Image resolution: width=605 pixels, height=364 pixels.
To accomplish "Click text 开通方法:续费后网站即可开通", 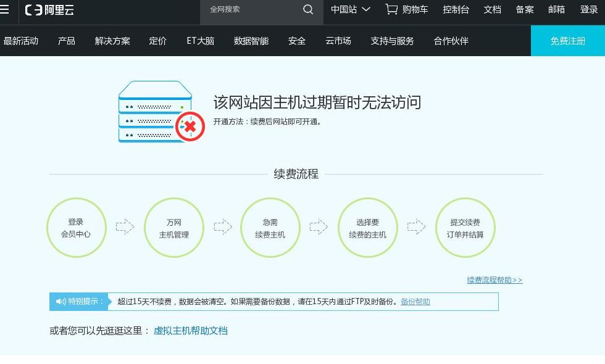I will 267,122.
